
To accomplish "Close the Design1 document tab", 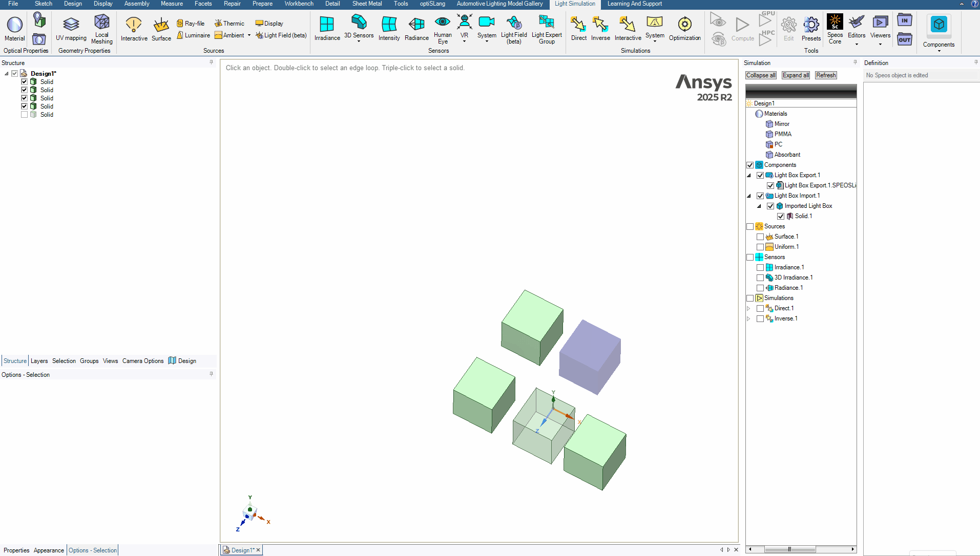I will [x=258, y=550].
